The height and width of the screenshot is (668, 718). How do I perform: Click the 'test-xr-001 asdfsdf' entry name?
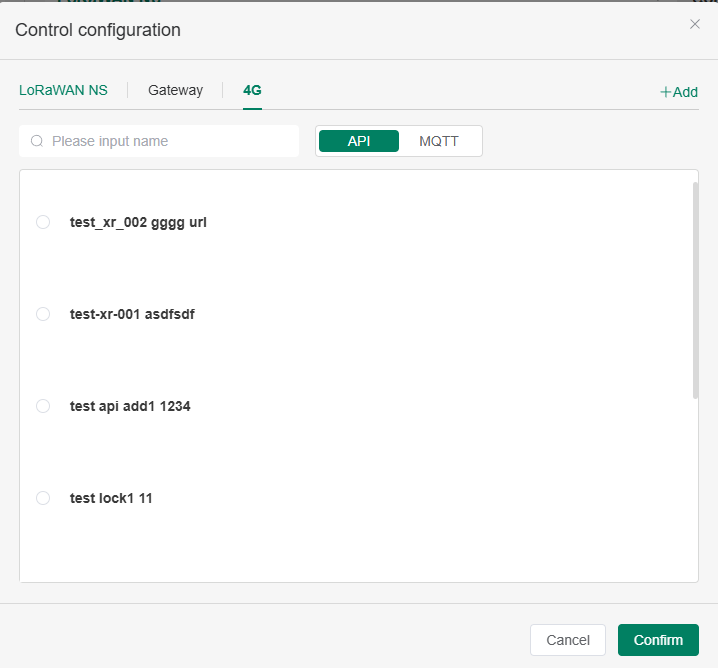click(132, 314)
